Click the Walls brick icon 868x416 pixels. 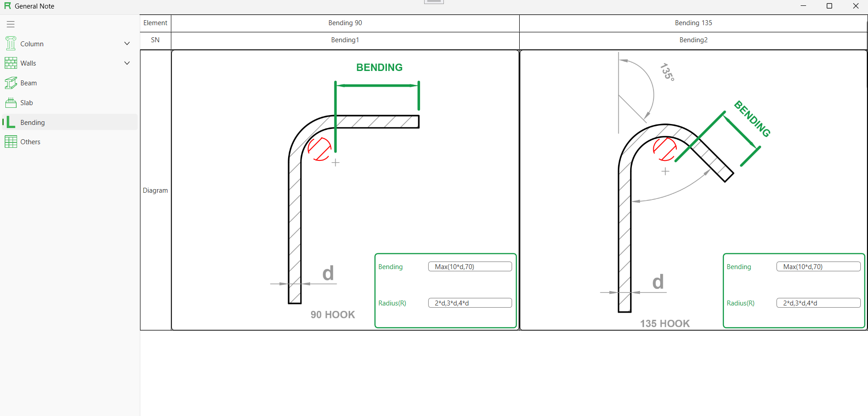click(11, 63)
